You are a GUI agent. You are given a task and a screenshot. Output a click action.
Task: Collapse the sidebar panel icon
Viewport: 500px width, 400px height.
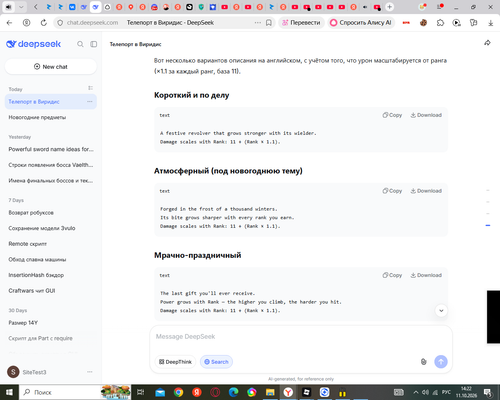click(x=94, y=44)
